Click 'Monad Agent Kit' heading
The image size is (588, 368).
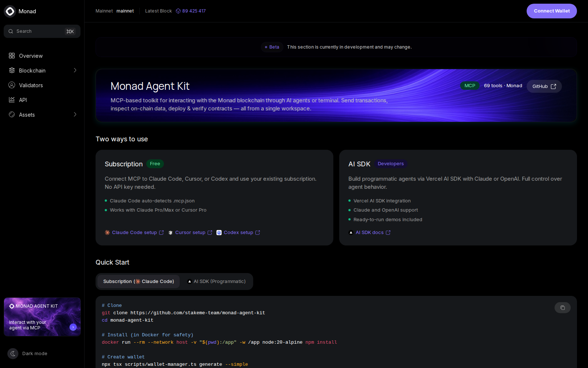[x=150, y=86]
